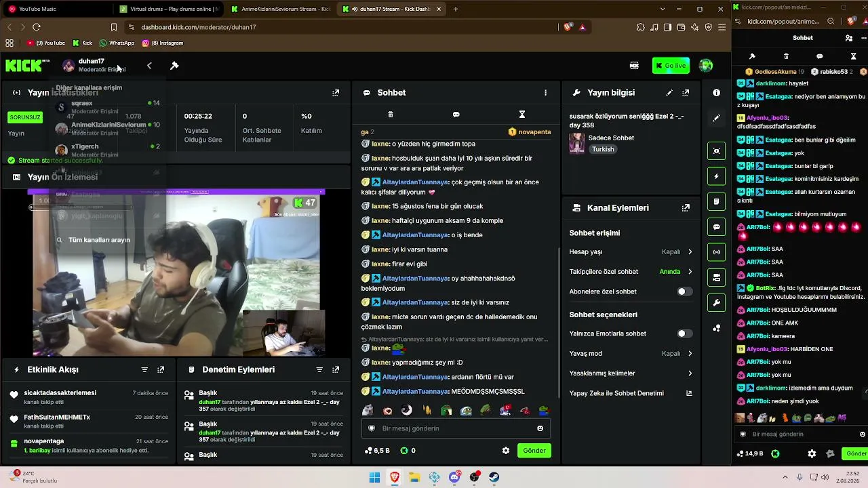Send message with dashboard Gönder button
Viewport: 868px width, 488px height.
click(534, 451)
